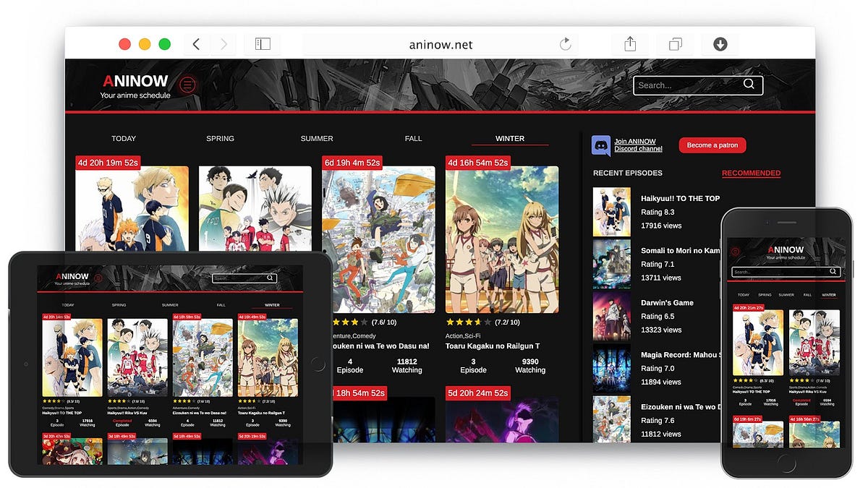Tap the menu icon on the phone header
Viewport: 868px width, 488px height.
[x=736, y=252]
